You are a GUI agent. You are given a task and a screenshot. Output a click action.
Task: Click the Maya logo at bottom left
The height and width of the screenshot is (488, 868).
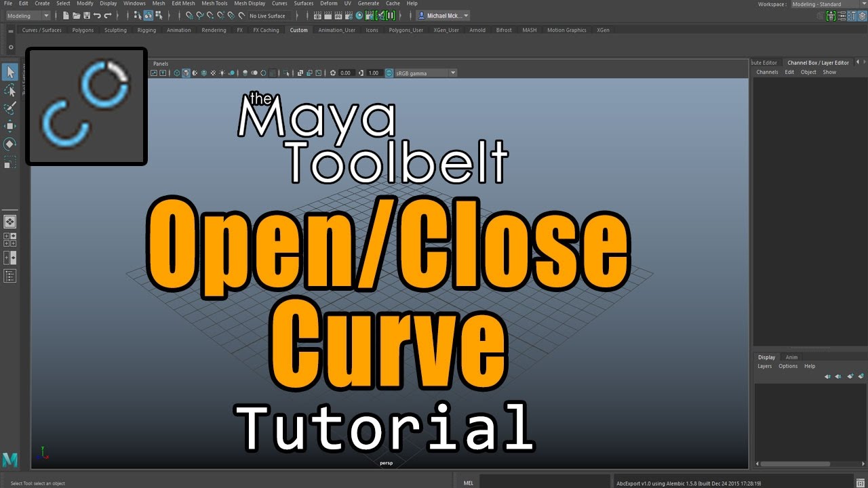tap(10, 460)
